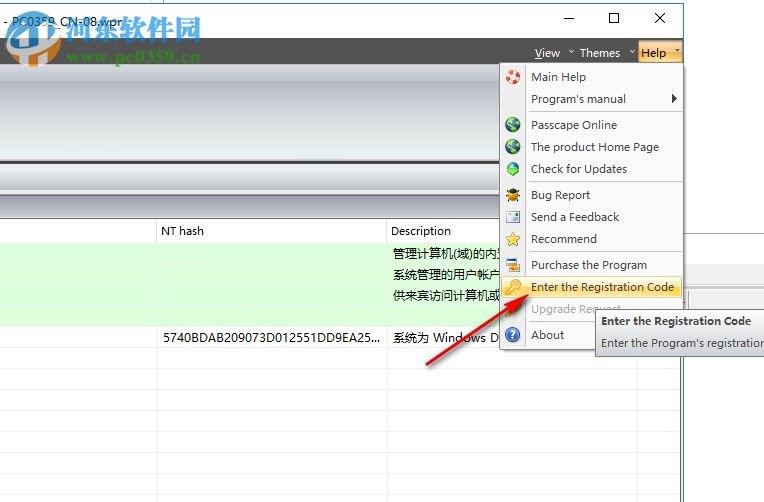Screen dimensions: 764x502
Task: Expand the Program's manual submenu arrow
Action: (674, 99)
